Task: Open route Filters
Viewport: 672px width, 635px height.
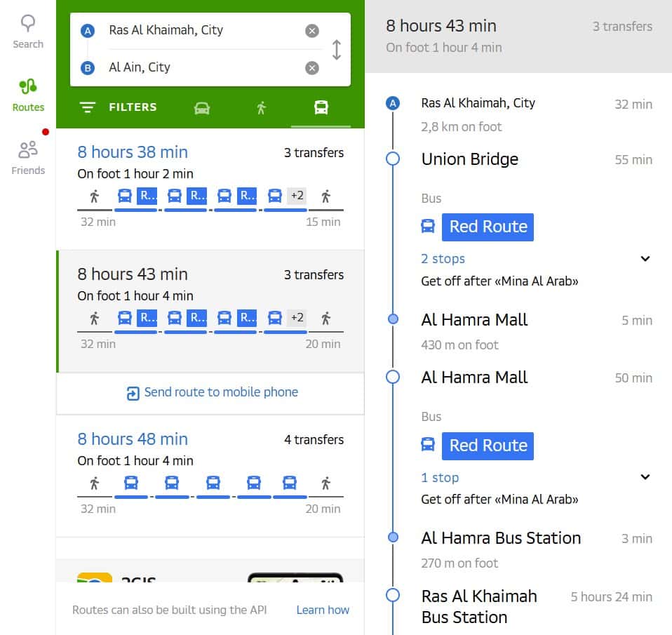Action: point(119,107)
